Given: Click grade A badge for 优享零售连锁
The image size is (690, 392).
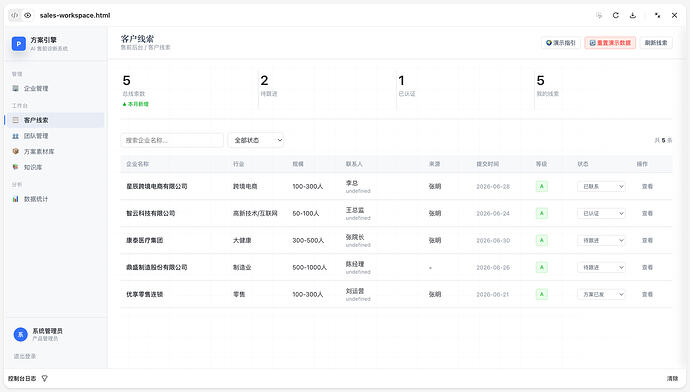Looking at the screenshot, I should [542, 294].
